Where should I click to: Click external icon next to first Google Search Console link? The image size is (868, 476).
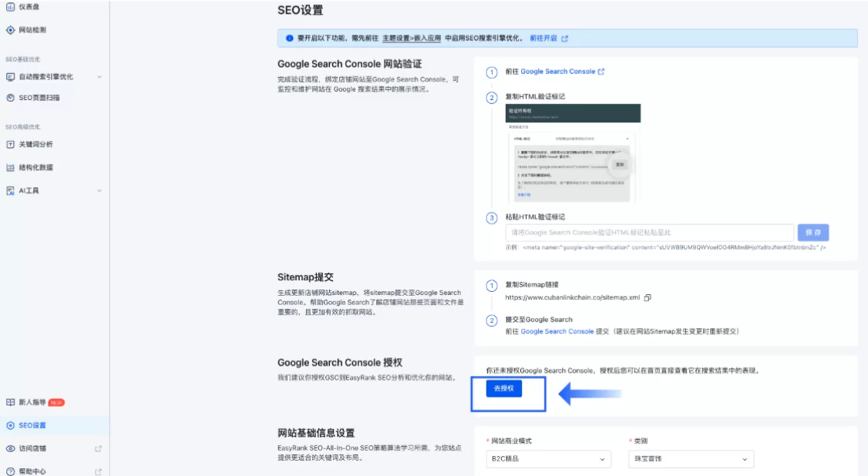pyautogui.click(x=601, y=72)
